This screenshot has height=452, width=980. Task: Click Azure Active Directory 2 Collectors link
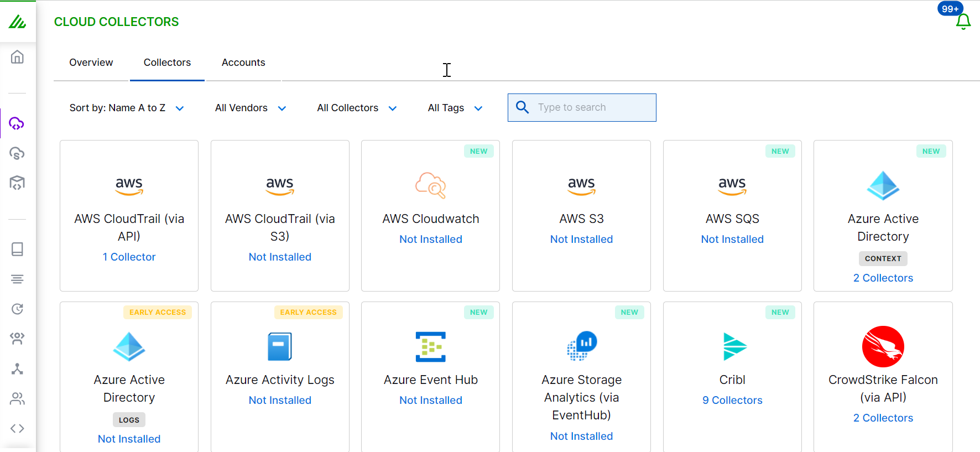pyautogui.click(x=883, y=278)
